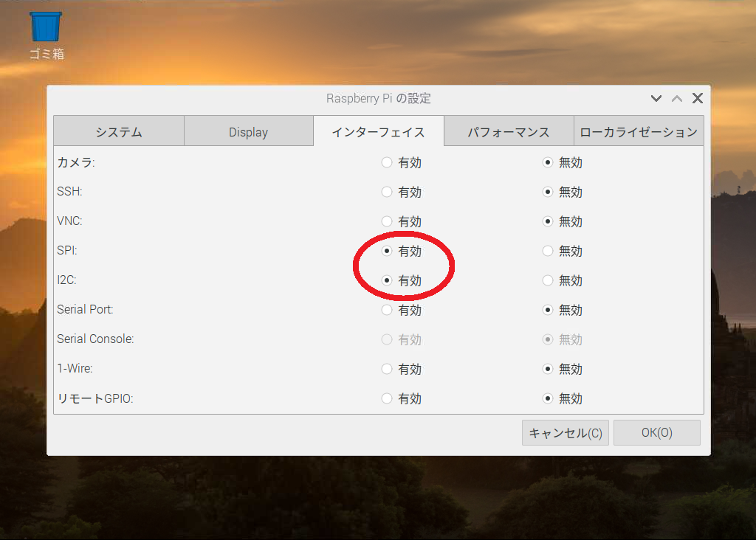
Task: Close the Raspberry Pi の設定 dialog
Action: coord(697,99)
